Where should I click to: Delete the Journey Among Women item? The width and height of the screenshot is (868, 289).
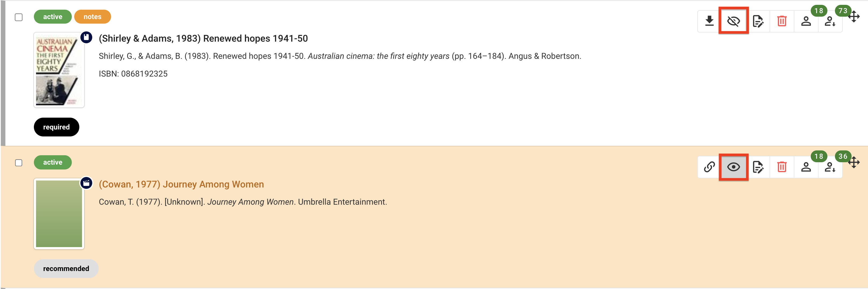782,167
